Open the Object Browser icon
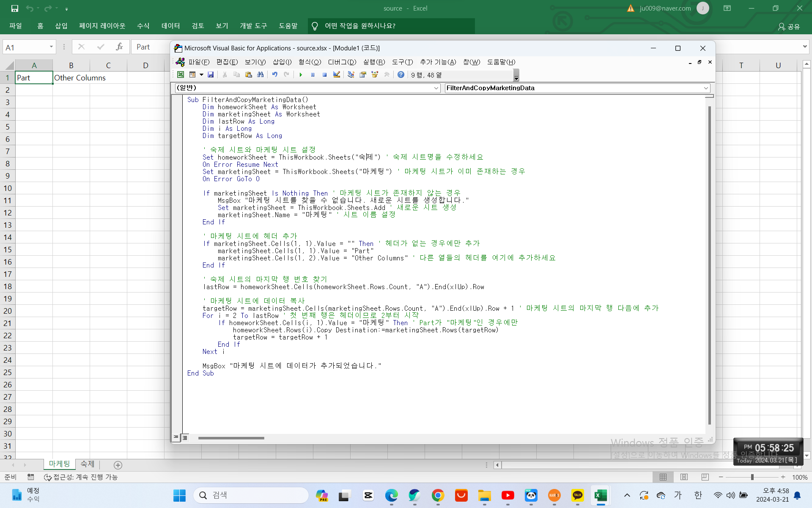The image size is (812, 508). point(375,75)
